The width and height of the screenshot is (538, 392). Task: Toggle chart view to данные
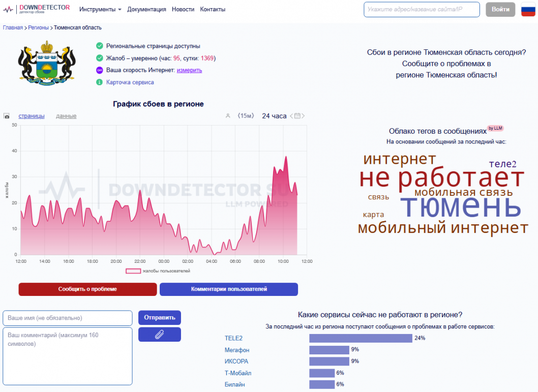pos(66,116)
